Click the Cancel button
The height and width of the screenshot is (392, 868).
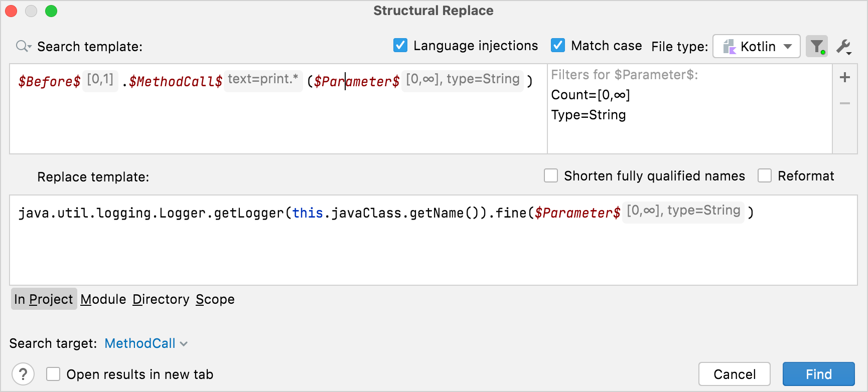735,374
